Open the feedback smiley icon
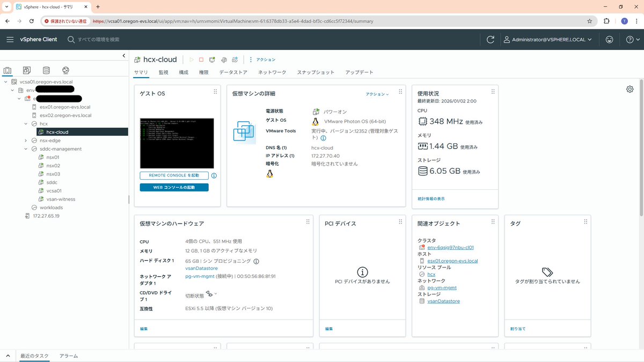The image size is (644, 362). point(609,40)
